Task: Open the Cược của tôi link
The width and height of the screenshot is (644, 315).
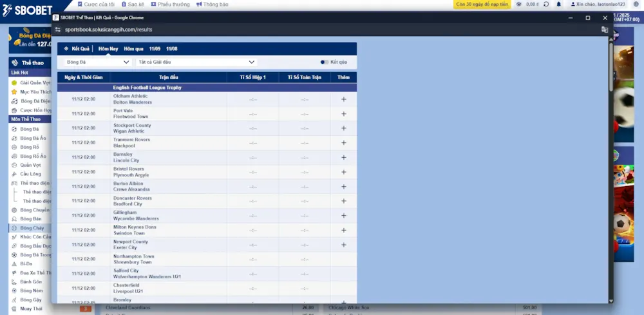Action: click(96, 5)
